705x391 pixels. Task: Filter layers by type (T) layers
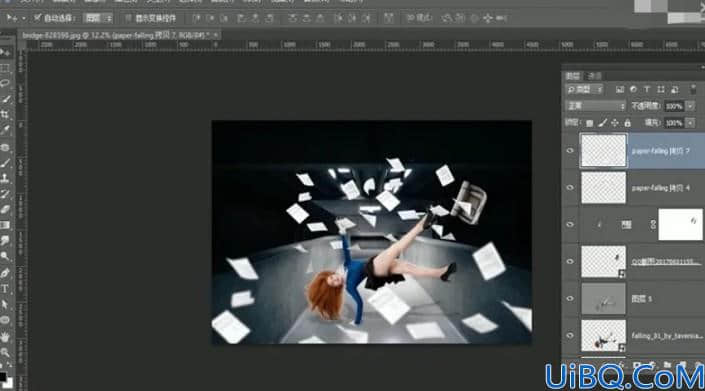[x=647, y=90]
